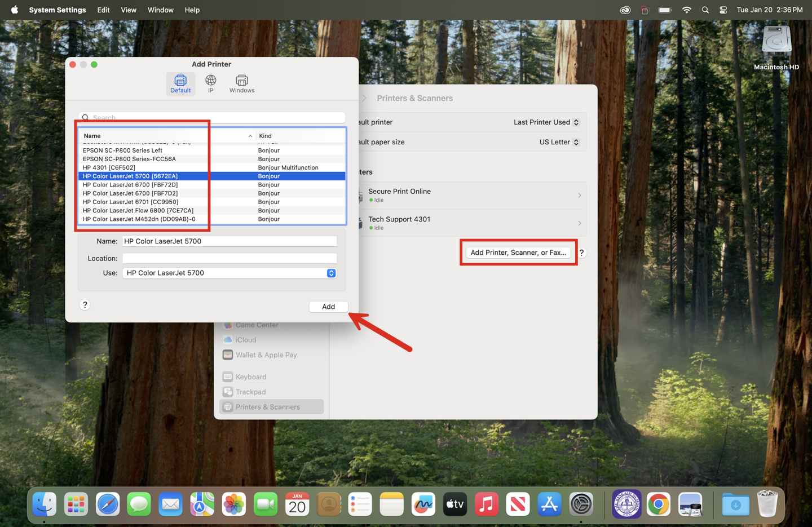
Task: Open the Edit menu
Action: pyautogui.click(x=103, y=10)
